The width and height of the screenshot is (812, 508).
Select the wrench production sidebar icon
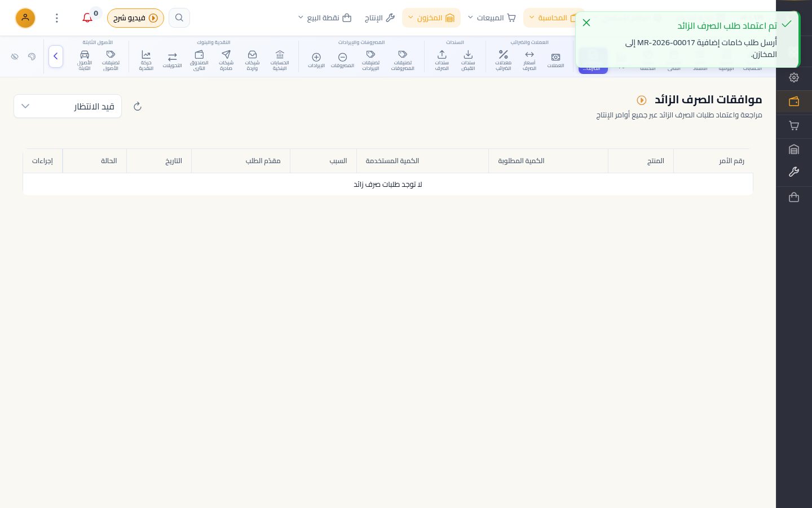[x=794, y=172]
